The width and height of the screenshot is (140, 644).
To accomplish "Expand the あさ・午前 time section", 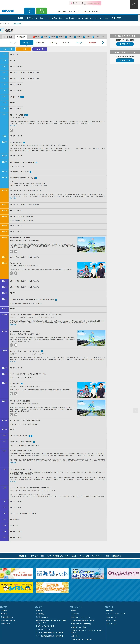I will (8, 49).
